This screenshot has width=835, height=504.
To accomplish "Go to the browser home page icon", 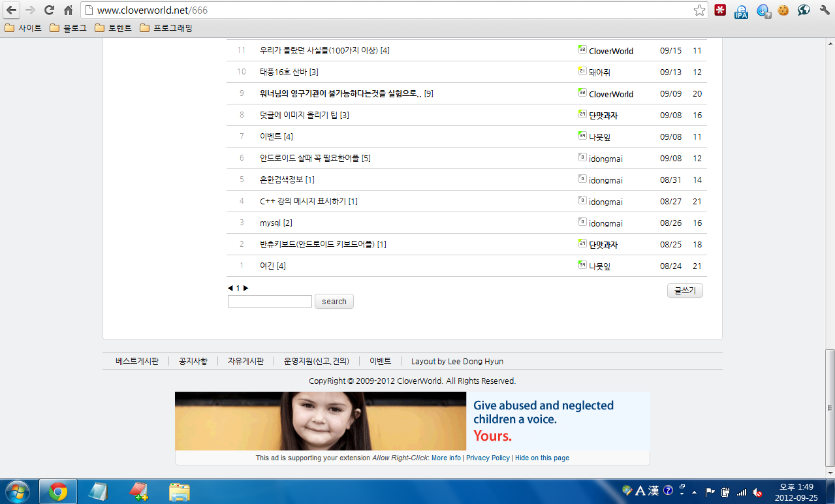I will (68, 10).
